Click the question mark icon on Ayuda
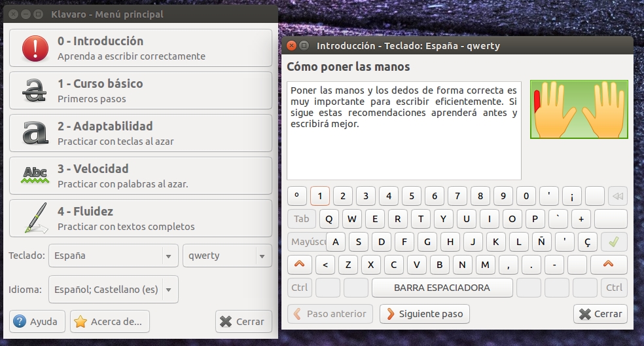644x346 pixels. [x=19, y=321]
